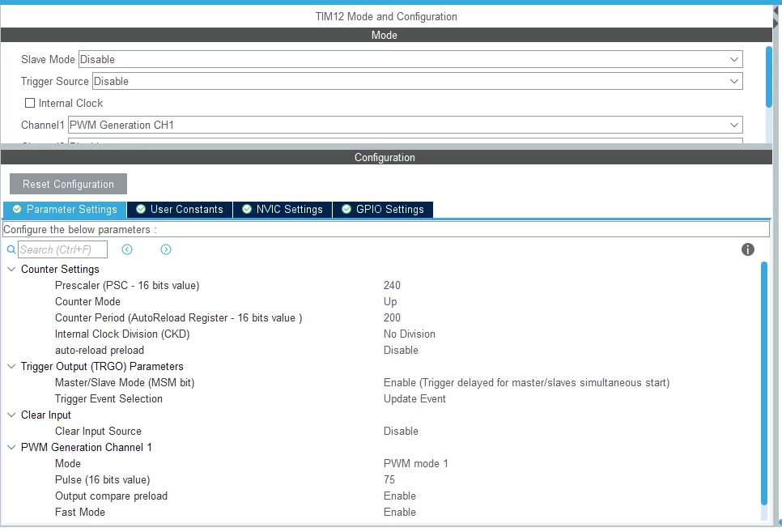Select Trigger Event Selection value Update Event

point(414,398)
